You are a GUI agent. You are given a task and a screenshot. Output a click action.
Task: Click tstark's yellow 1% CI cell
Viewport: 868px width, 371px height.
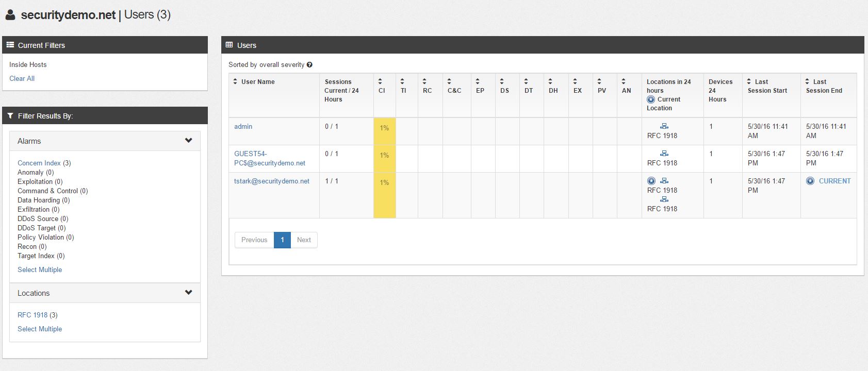[385, 195]
